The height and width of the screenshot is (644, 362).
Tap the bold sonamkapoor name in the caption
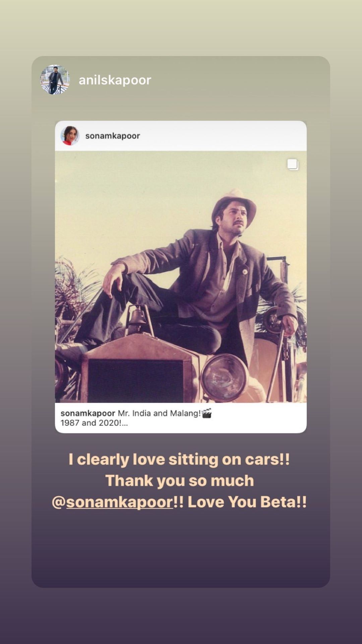point(88,413)
